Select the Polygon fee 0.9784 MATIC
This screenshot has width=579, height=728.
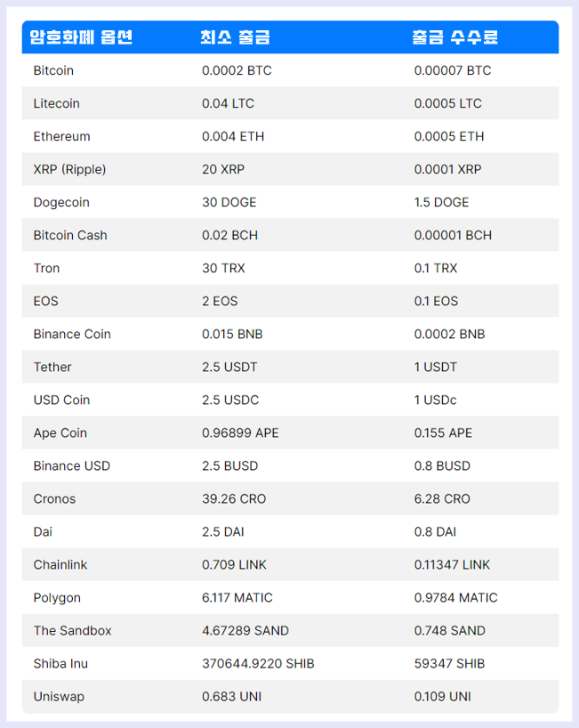(455, 598)
